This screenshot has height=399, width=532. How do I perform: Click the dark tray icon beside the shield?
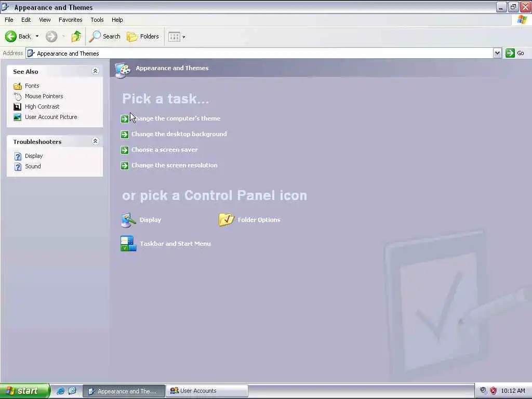[x=483, y=391]
